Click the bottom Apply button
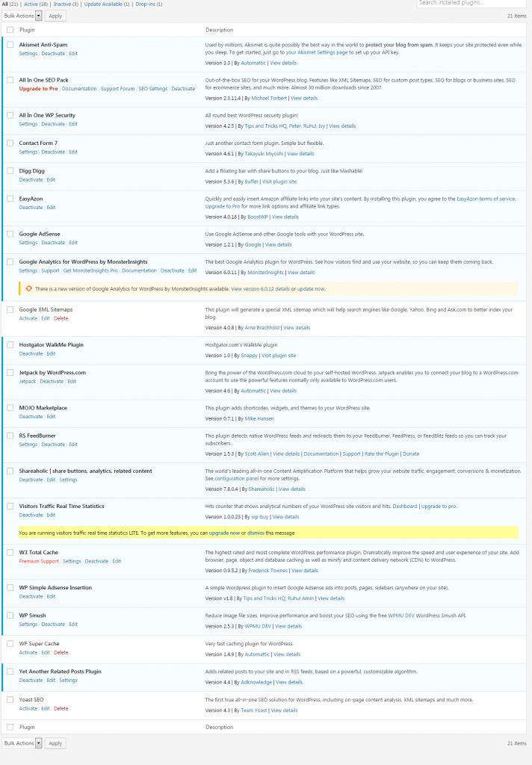Image resolution: width=532 pixels, height=765 pixels. tap(55, 743)
